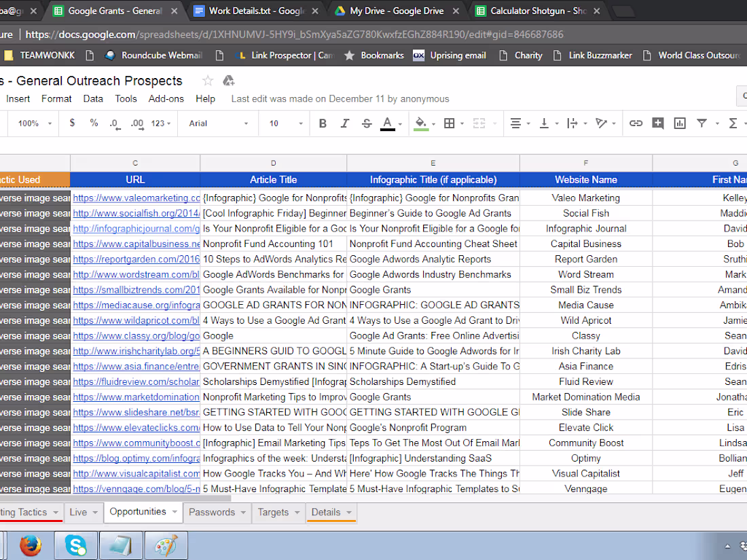Screen dimensions: 747x560
Task: Create a filter with the filter icon
Action: point(702,123)
